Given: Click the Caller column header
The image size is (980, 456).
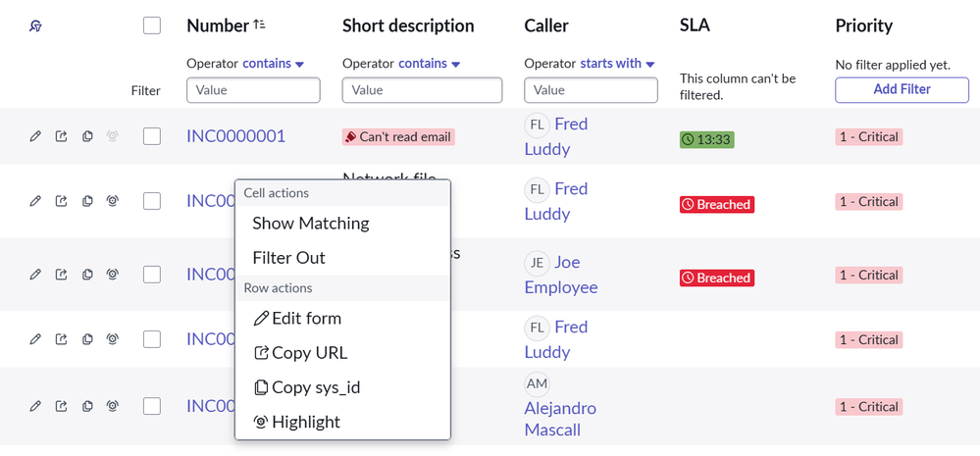Looking at the screenshot, I should (546, 25).
